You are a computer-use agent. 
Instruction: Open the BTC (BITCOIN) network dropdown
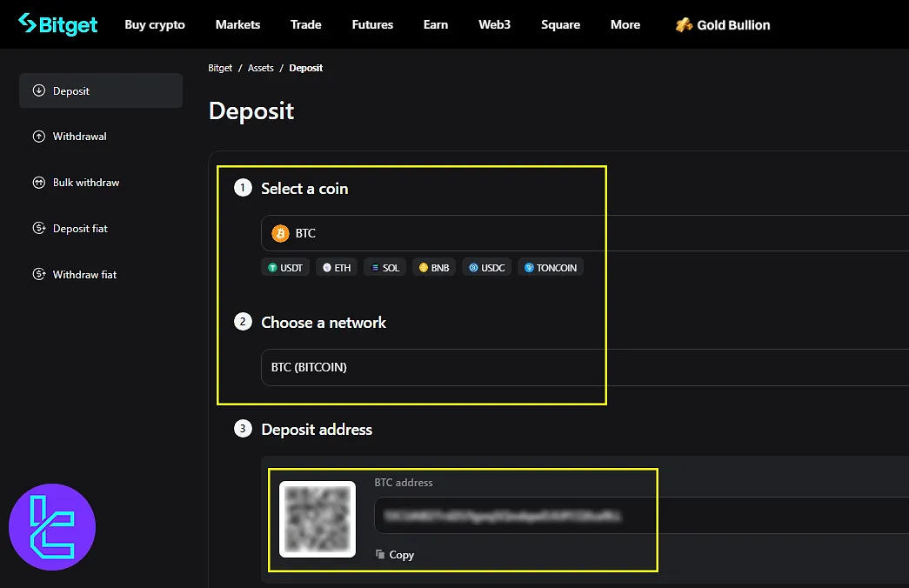point(585,367)
